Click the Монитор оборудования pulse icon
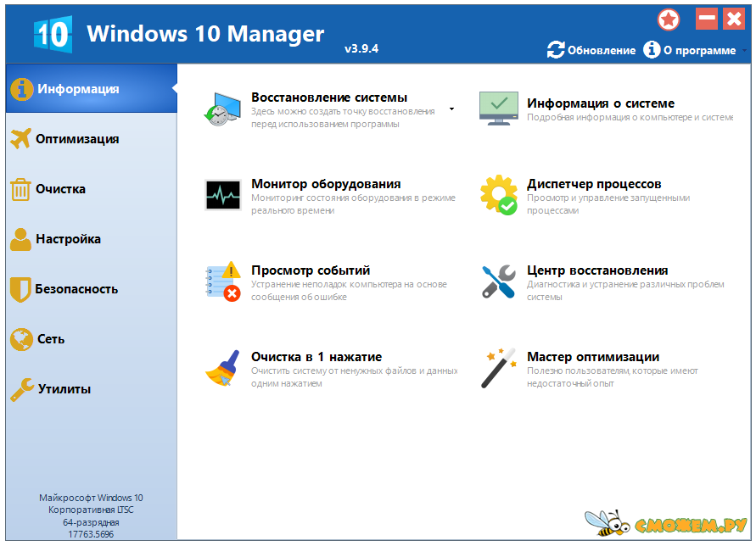Viewport: 756px width, 546px height. (223, 195)
